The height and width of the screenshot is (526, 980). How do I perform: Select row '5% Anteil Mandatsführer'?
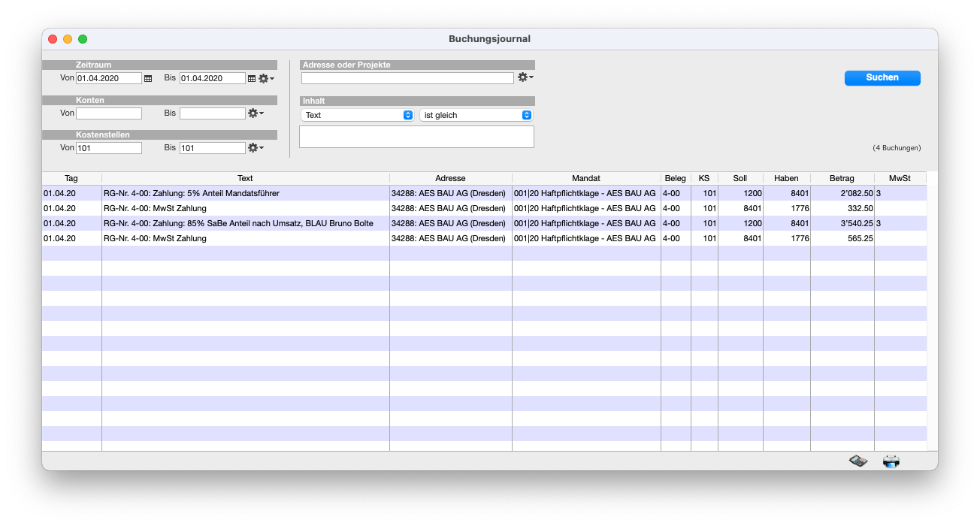coord(484,193)
